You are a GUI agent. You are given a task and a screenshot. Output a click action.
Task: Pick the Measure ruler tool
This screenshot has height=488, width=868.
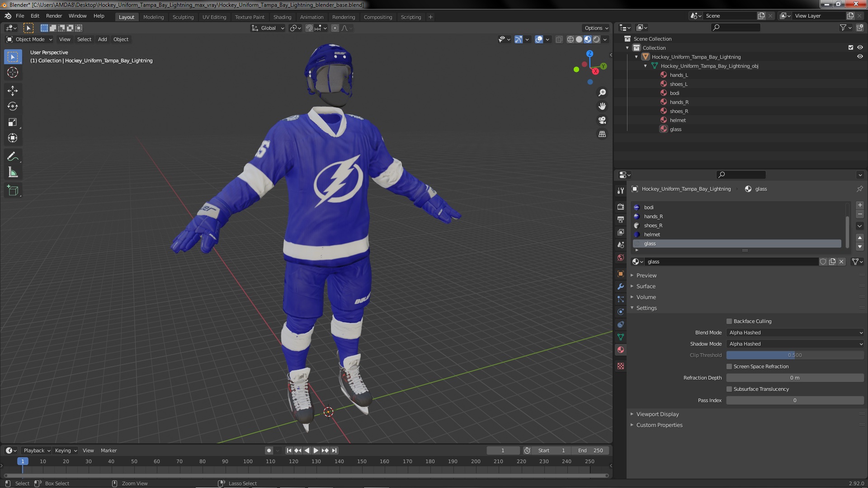(x=13, y=173)
